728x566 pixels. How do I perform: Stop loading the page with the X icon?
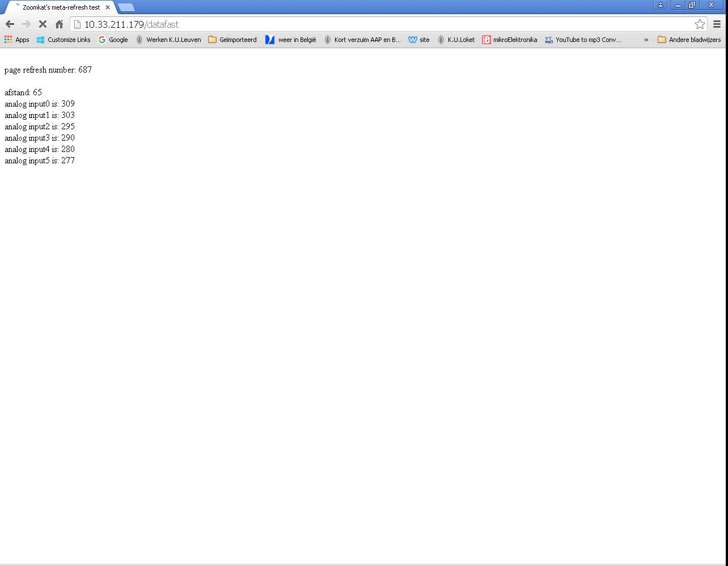pyautogui.click(x=43, y=24)
